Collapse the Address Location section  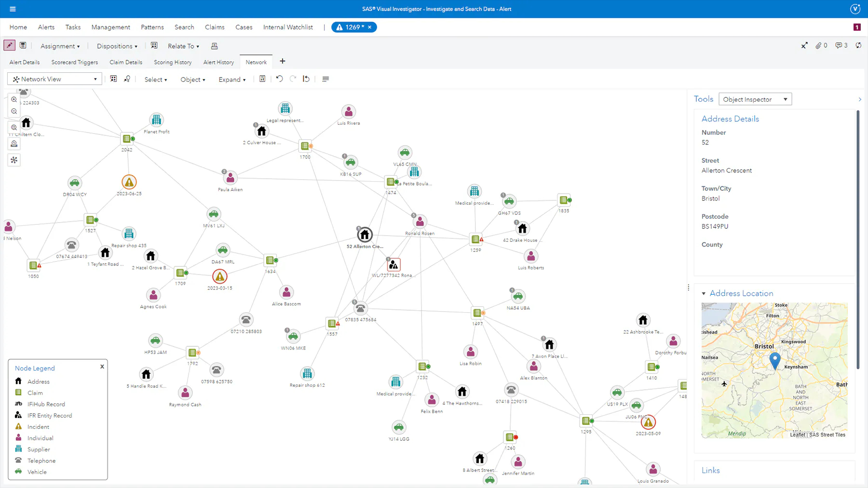(704, 293)
